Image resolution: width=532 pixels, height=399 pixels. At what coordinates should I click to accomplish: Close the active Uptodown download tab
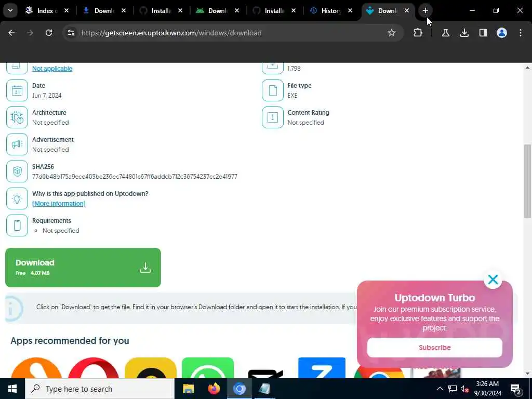[x=406, y=11]
